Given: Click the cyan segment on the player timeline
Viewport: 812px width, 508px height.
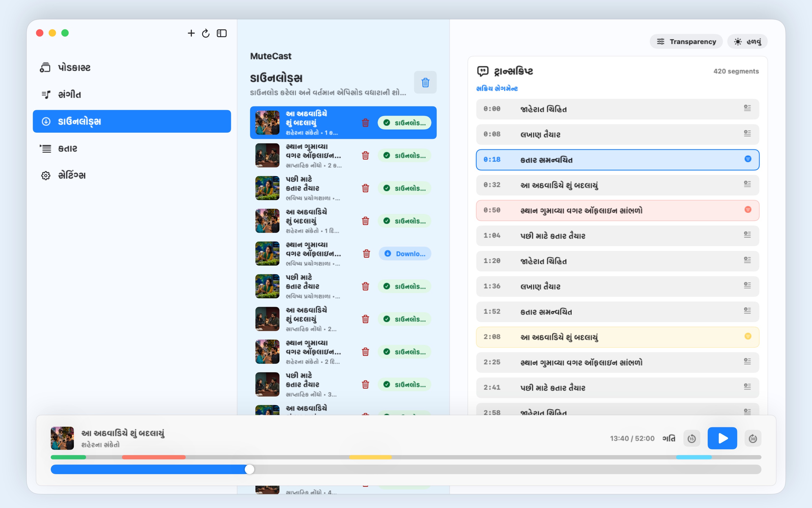Looking at the screenshot, I should (x=694, y=457).
